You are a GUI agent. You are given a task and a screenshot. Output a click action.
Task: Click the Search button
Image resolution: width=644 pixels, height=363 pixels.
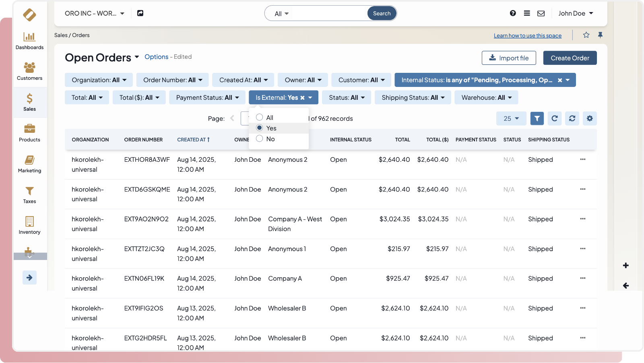[x=382, y=13]
